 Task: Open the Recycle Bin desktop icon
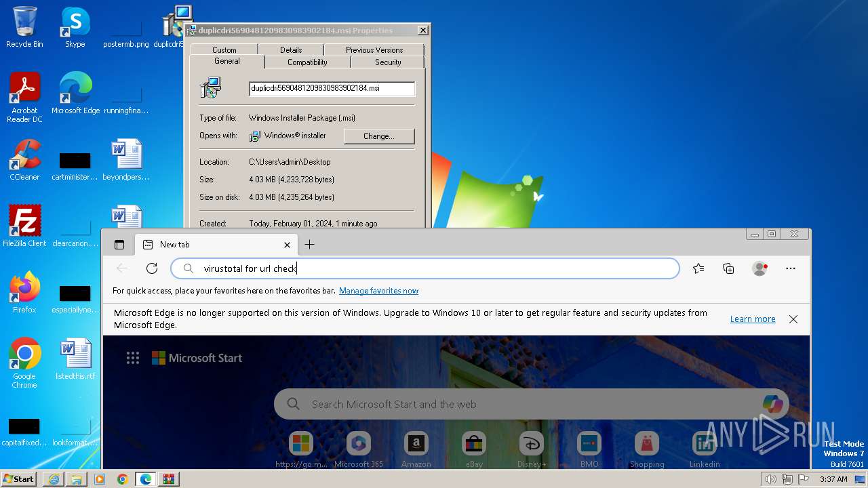click(x=24, y=27)
